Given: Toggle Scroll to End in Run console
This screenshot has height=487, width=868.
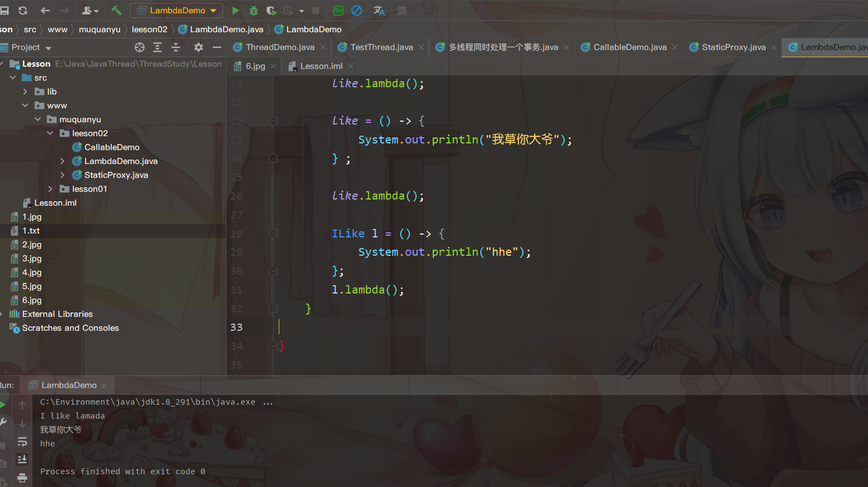Looking at the screenshot, I should click(x=22, y=460).
